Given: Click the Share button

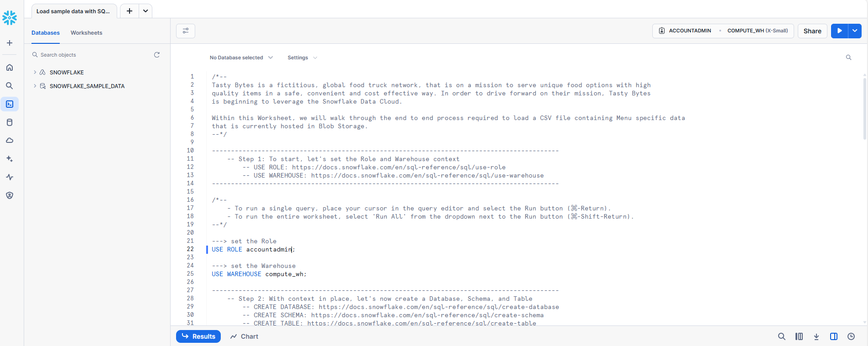Looking at the screenshot, I should [812, 31].
